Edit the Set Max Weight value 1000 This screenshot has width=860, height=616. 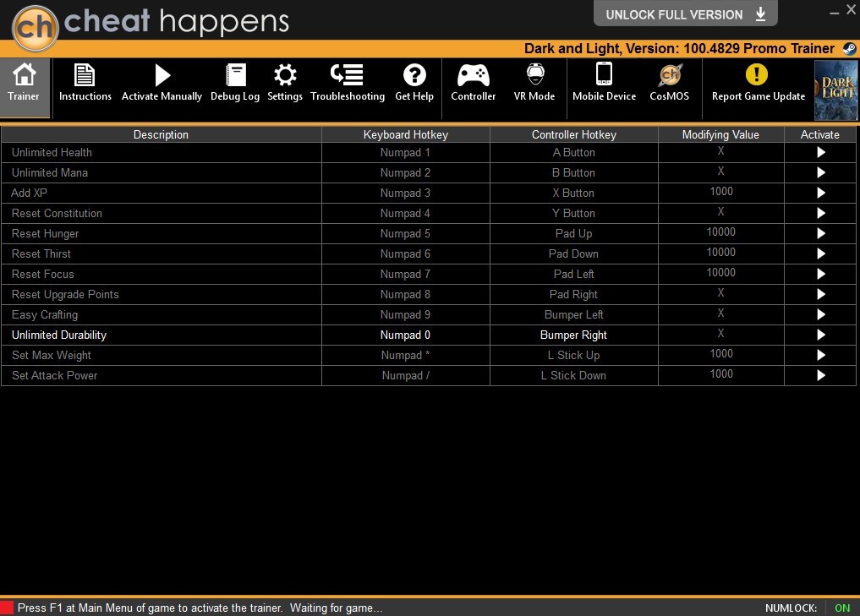[720, 353]
